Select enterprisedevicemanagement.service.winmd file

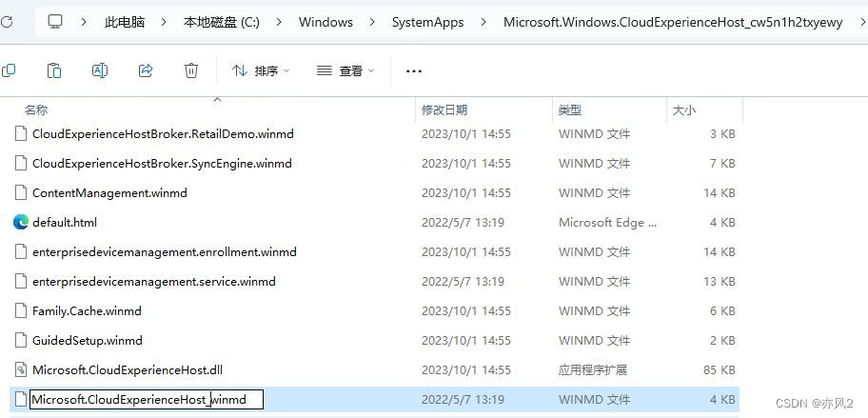coord(154,281)
